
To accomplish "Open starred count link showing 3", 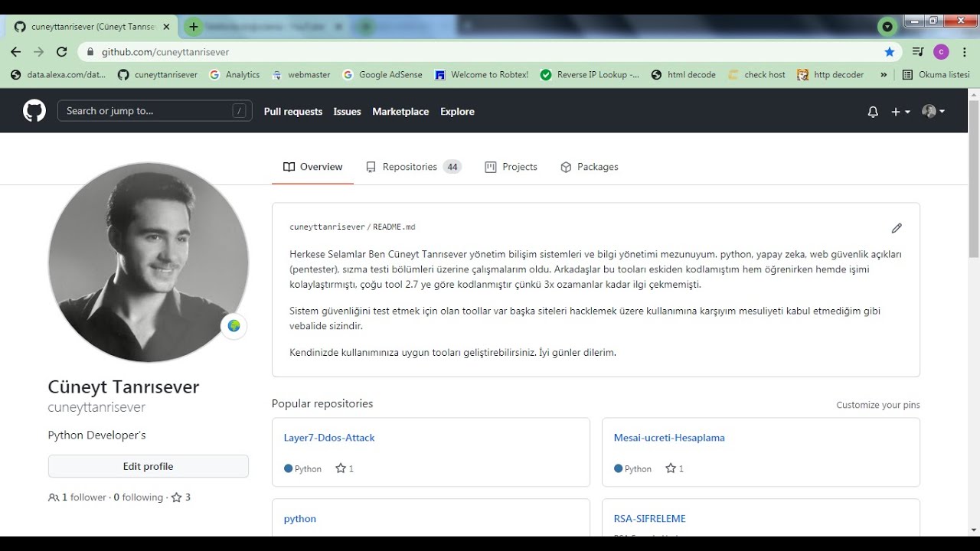I will (181, 497).
